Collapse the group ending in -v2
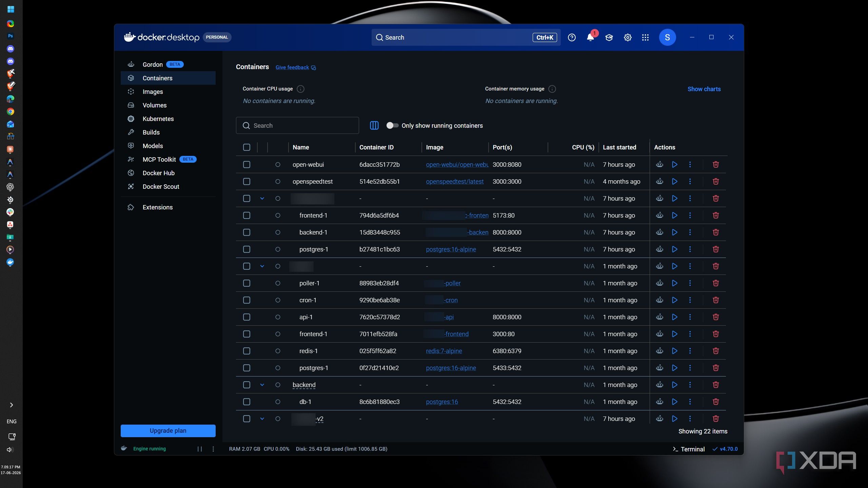This screenshot has width=868, height=488. point(262,419)
